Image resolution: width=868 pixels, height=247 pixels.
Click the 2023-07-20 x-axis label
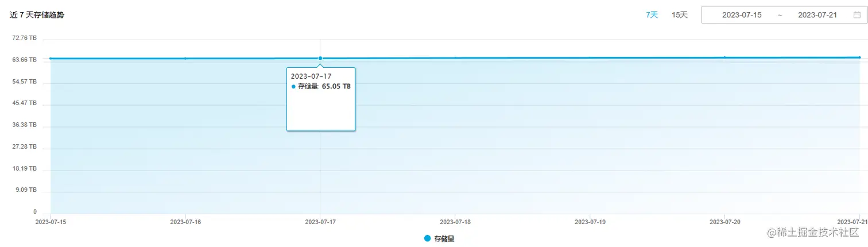pyautogui.click(x=724, y=221)
